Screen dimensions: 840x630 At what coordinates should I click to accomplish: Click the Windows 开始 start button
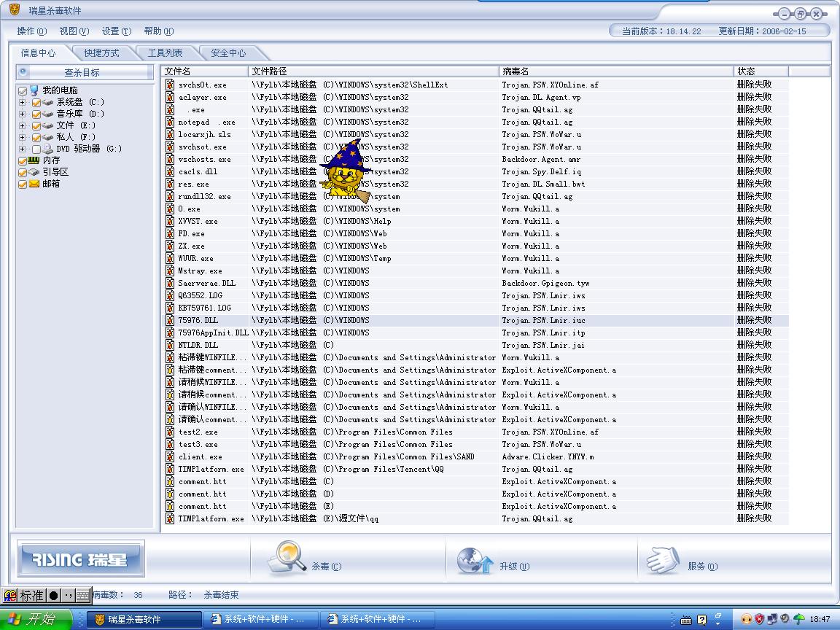tap(36, 619)
